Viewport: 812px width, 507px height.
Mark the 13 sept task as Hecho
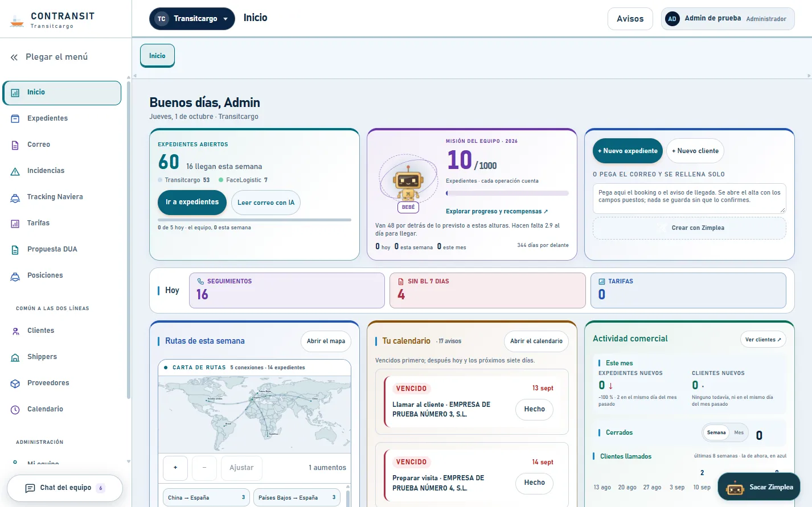click(x=535, y=410)
